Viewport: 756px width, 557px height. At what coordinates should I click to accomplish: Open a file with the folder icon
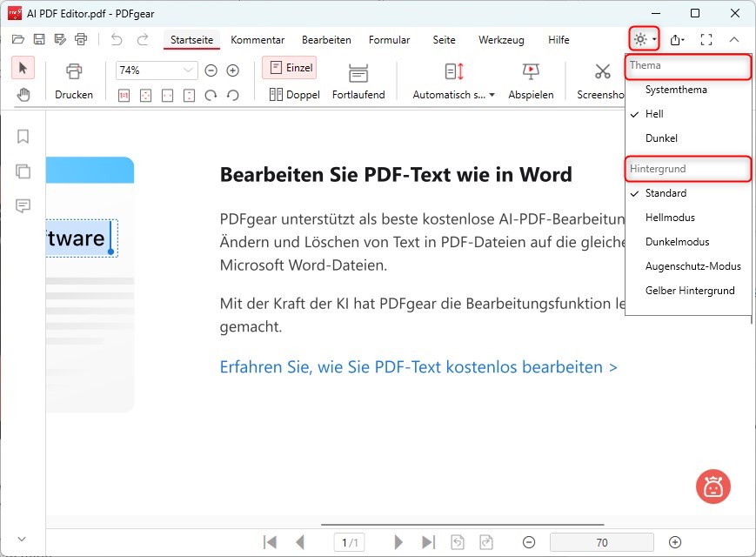18,39
